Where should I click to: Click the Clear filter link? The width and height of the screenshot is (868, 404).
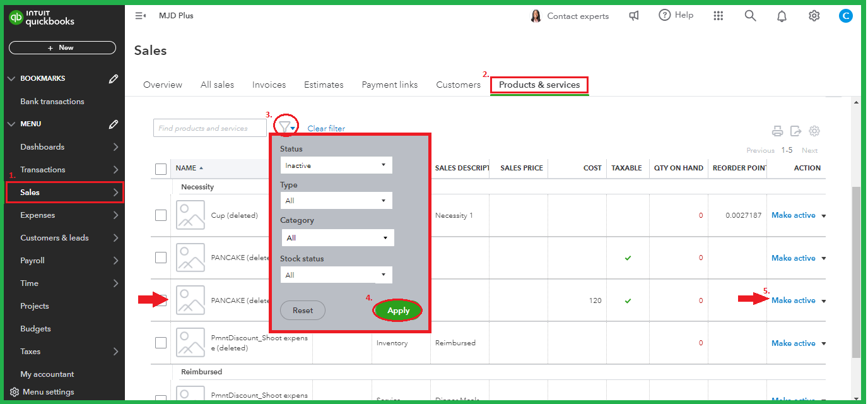326,128
